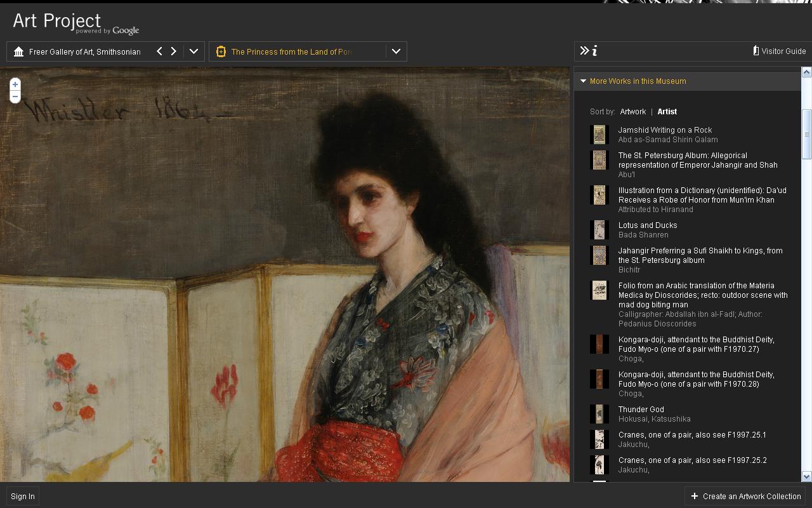Click artist name 'Attributed to Hiranand'
The height and width of the screenshot is (508, 812).
click(x=656, y=210)
